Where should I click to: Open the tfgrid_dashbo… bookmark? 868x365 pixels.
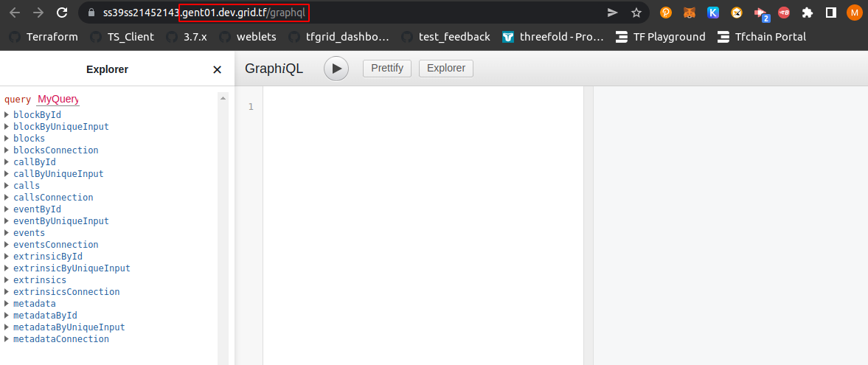(338, 37)
